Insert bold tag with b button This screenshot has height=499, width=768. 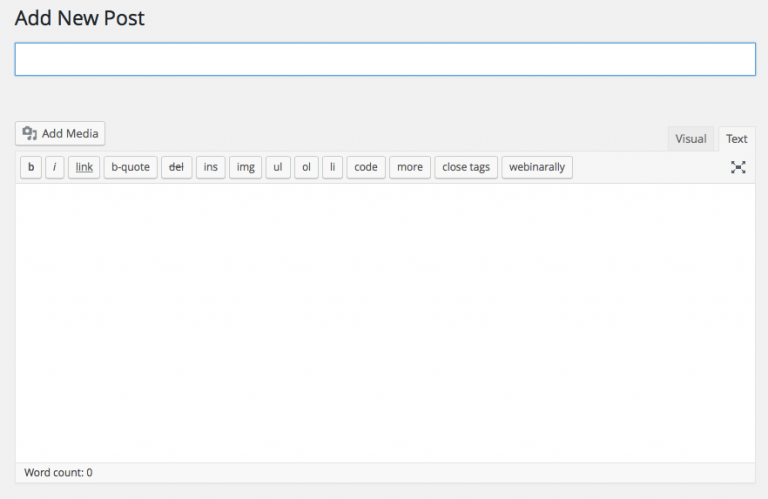tap(31, 167)
